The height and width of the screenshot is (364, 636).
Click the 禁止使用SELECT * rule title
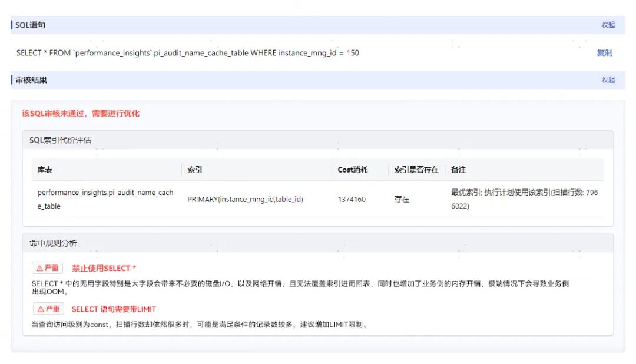(104, 268)
